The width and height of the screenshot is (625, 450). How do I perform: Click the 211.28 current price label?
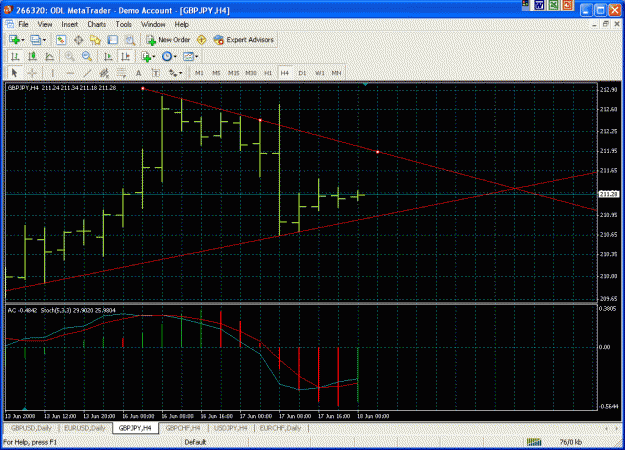[x=609, y=194]
